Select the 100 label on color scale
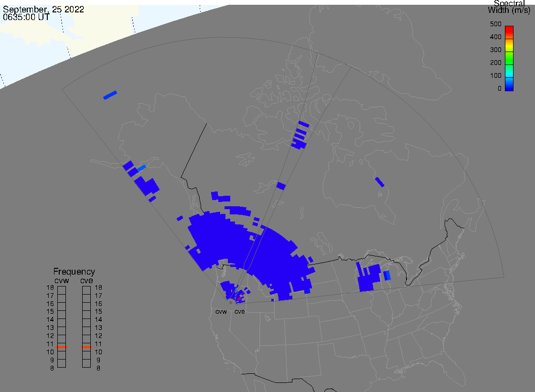535x392 pixels. click(495, 76)
